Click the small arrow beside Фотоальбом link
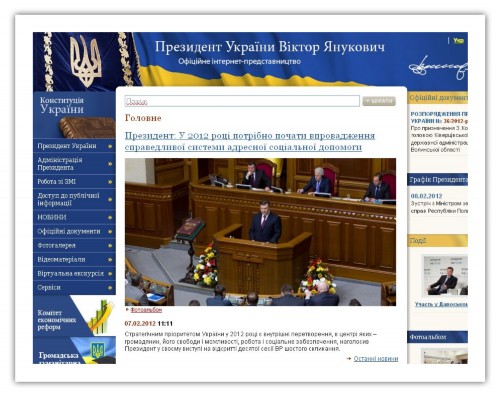This screenshot has height=397, width=500. click(x=127, y=310)
